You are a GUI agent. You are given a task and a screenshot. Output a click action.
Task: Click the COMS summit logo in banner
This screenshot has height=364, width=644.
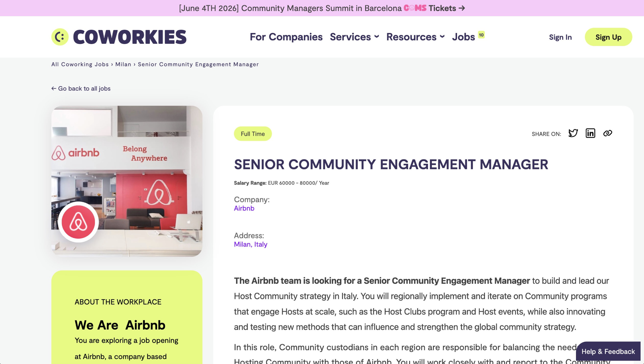pyautogui.click(x=415, y=8)
